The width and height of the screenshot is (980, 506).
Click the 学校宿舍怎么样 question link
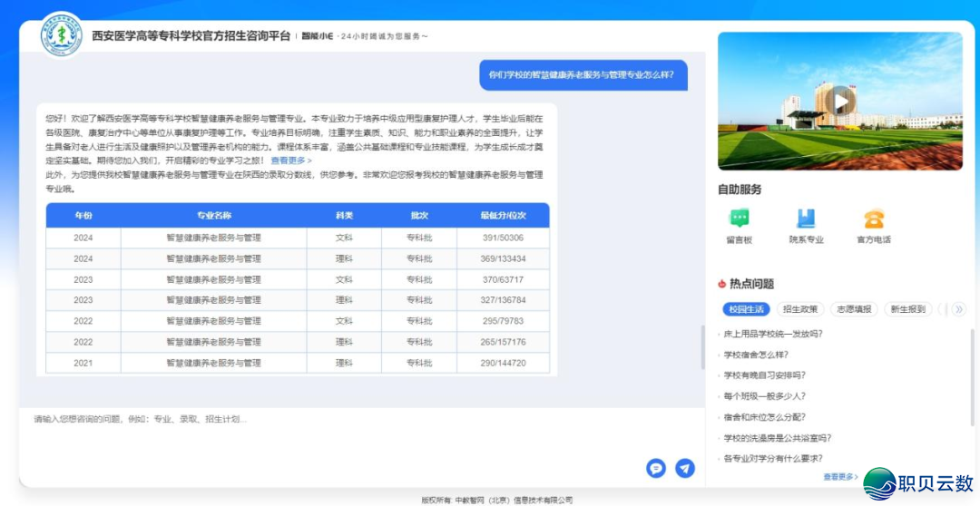(x=756, y=355)
